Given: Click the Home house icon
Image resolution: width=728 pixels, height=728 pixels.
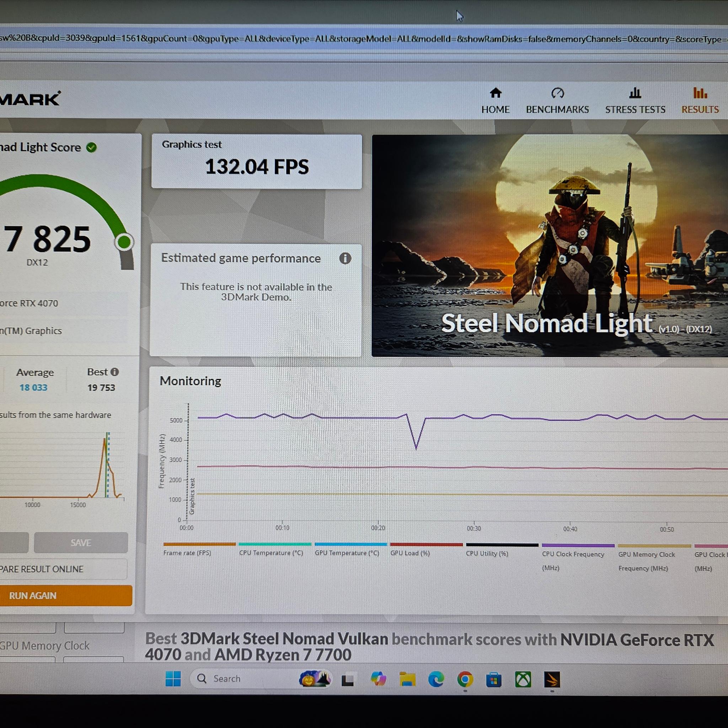Looking at the screenshot, I should click(496, 93).
